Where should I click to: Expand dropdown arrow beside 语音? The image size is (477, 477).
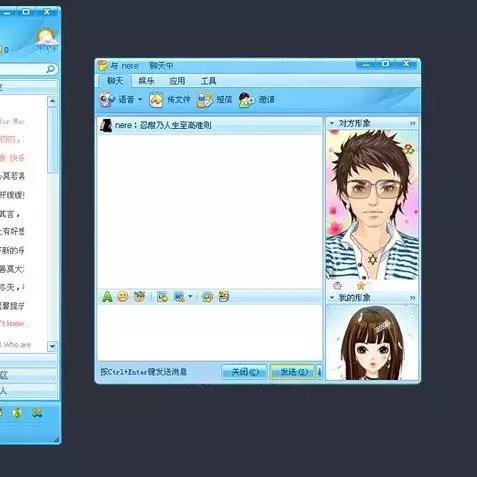point(140,99)
